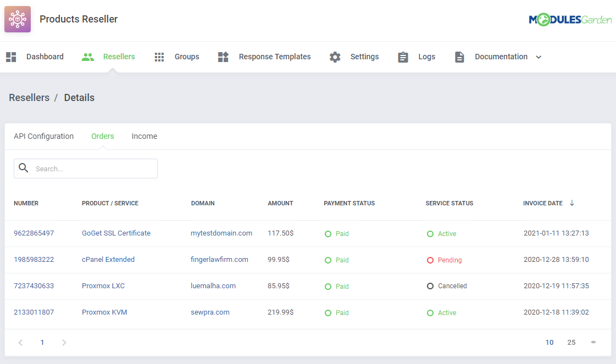The width and height of the screenshot is (616, 364).
Task: Sort by PRODUCT / SERVICE column header
Action: (110, 203)
